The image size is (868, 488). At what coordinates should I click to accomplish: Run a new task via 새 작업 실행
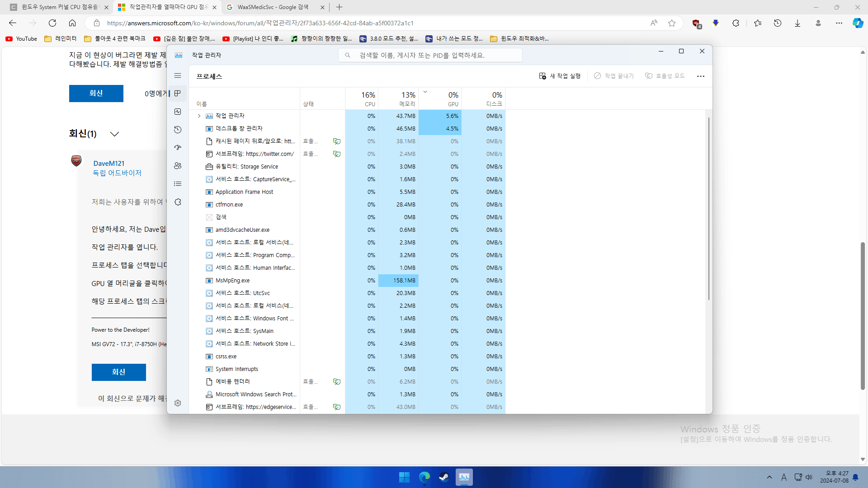coord(560,76)
